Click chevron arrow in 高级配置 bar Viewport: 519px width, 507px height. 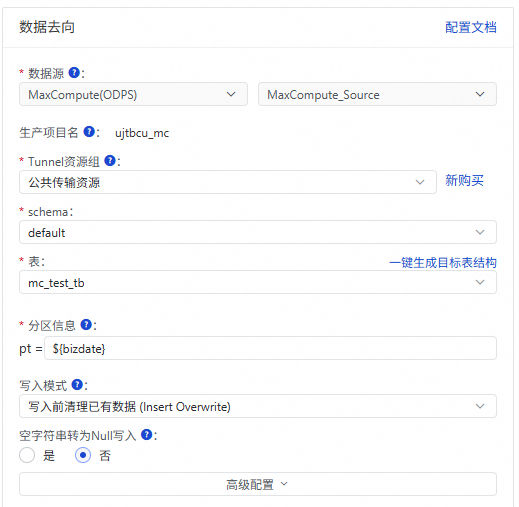[x=284, y=484]
